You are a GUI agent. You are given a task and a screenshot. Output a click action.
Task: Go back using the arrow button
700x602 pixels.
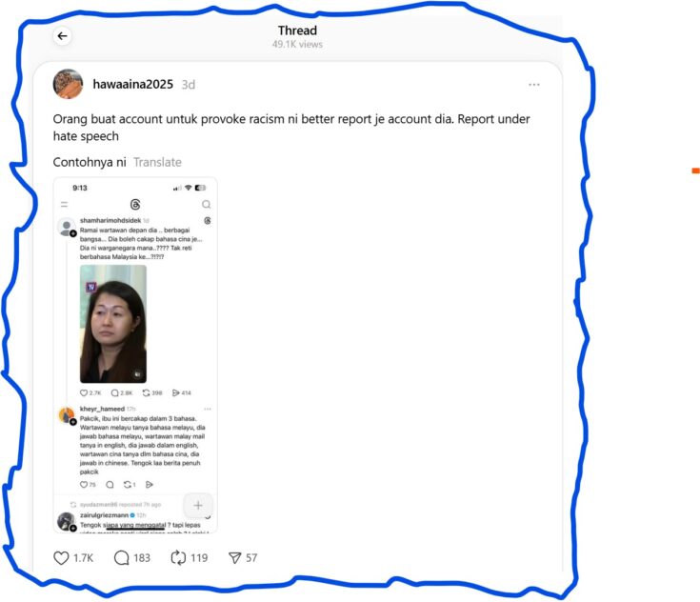[x=63, y=36]
